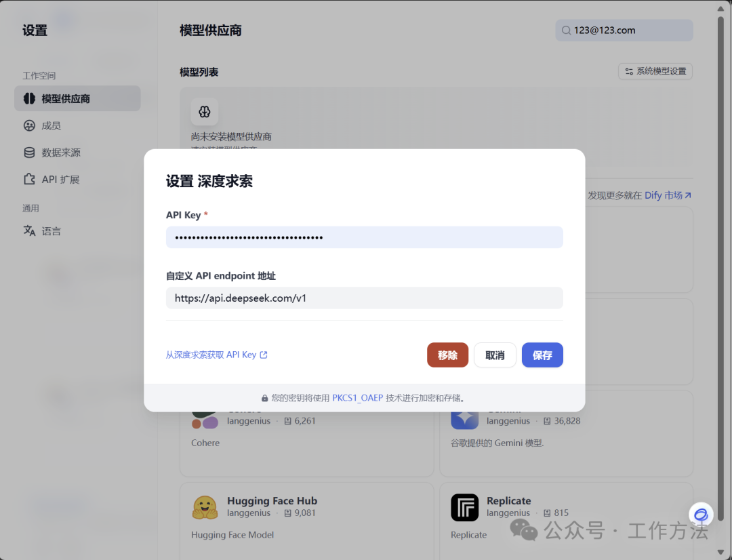Open 从深度求索获取 API Key link
Screen dimensions: 732x560
point(217,355)
